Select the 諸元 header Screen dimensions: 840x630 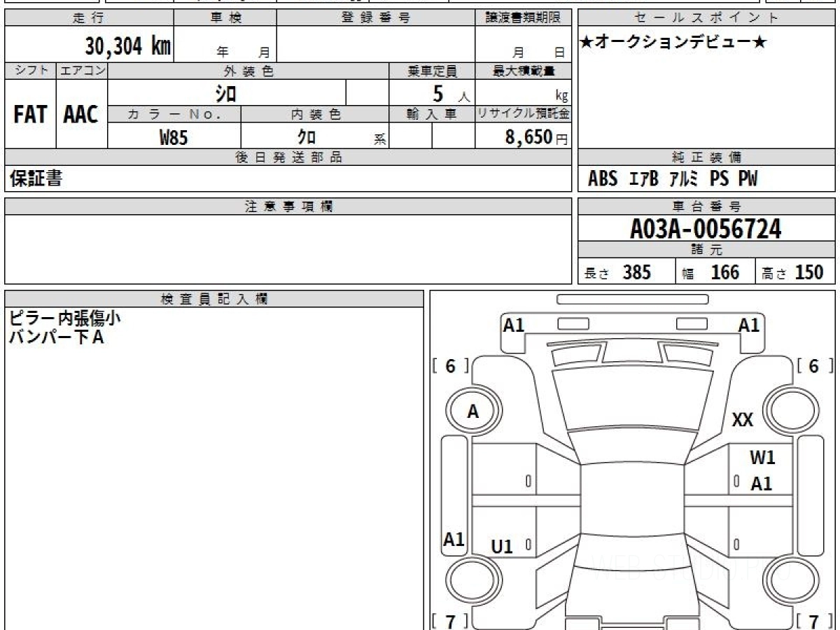(707, 250)
